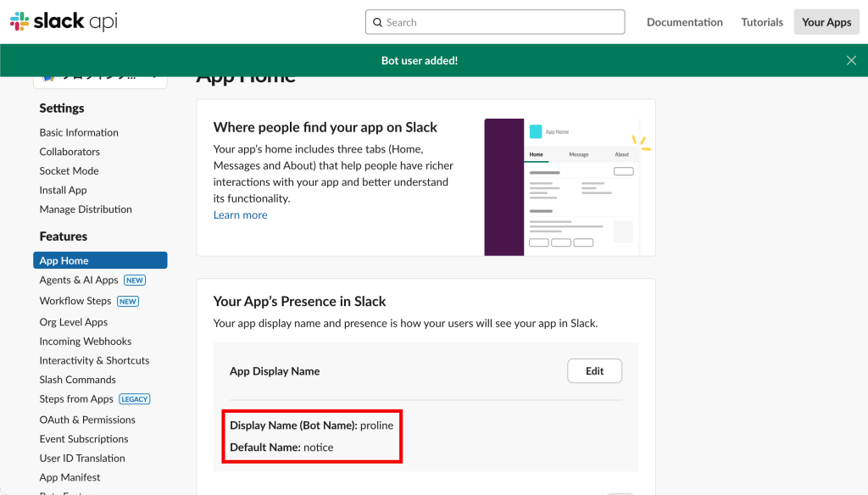Open Workflow Steps feature page

pos(75,301)
